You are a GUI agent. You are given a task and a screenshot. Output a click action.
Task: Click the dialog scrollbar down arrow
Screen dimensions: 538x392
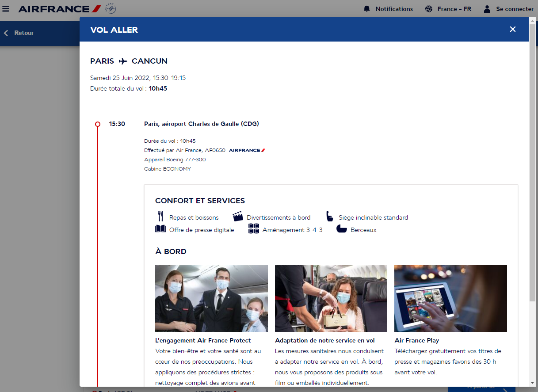[x=533, y=383]
